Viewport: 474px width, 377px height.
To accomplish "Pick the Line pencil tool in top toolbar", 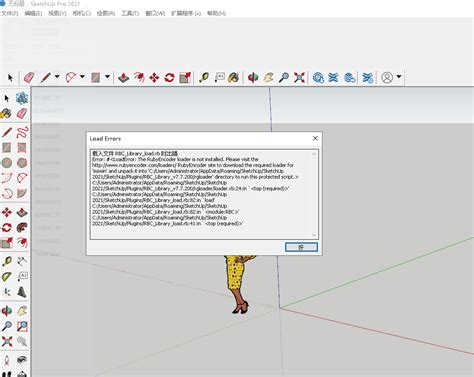I will 45,78.
